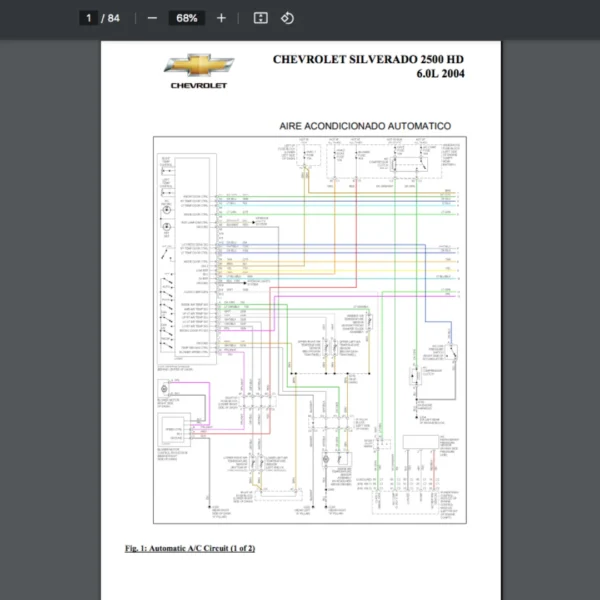The image size is (600, 600).
Task: Click the gold Chevrolet bowtie emblem
Action: [x=199, y=66]
